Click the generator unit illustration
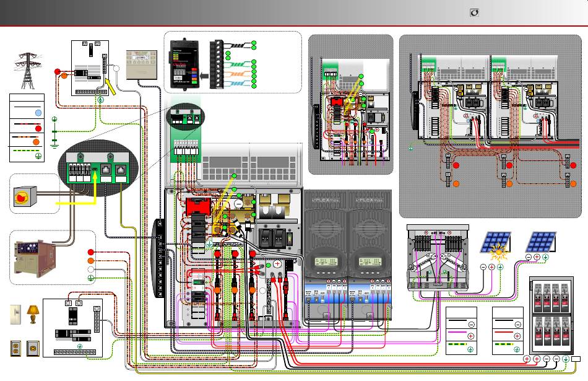588x381 pixels. [35, 259]
